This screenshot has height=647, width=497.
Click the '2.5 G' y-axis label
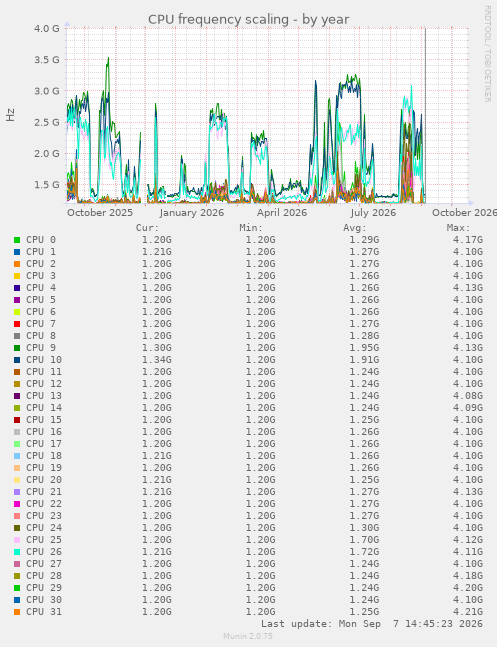(x=47, y=122)
